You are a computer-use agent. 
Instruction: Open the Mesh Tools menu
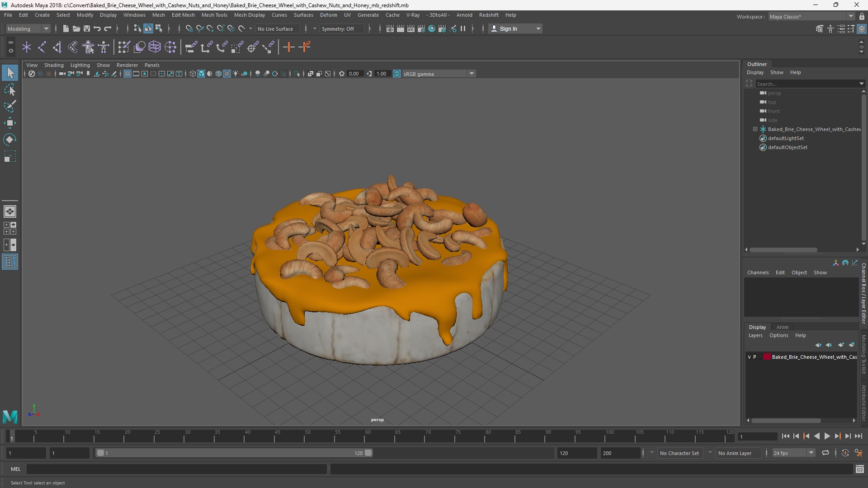214,15
